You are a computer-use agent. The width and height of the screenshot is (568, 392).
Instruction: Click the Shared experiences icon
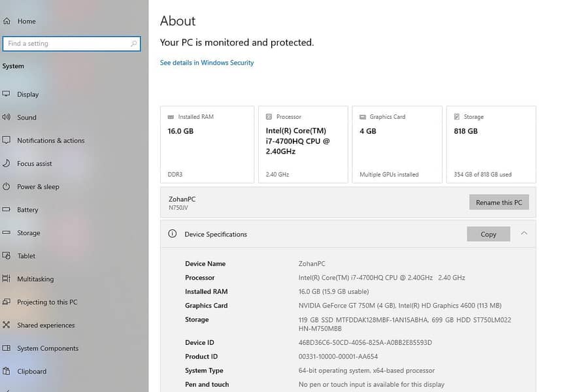[x=6, y=325]
